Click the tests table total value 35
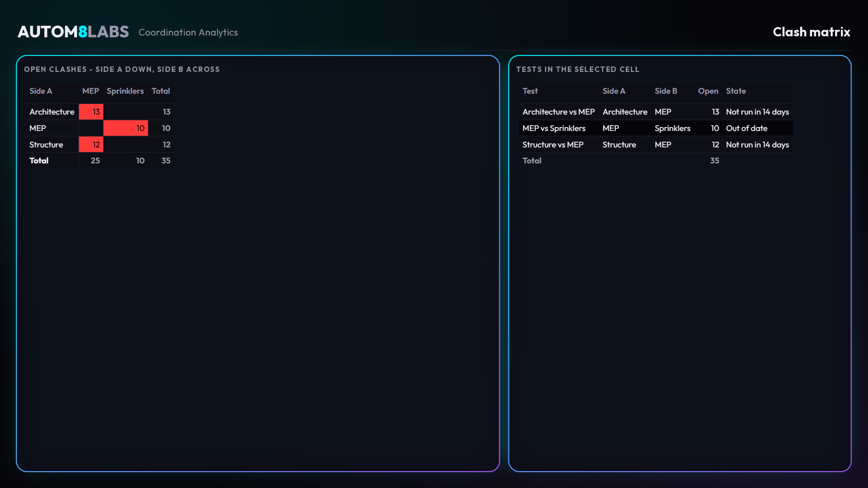Image resolution: width=868 pixels, height=488 pixels. coord(714,161)
